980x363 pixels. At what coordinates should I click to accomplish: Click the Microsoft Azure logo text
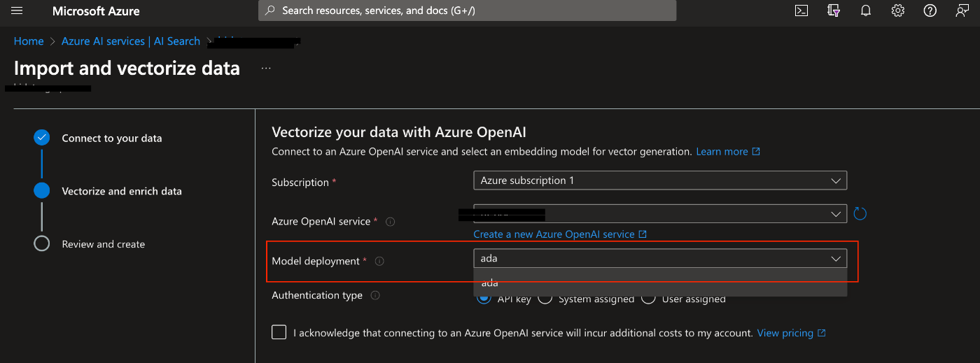[96, 11]
